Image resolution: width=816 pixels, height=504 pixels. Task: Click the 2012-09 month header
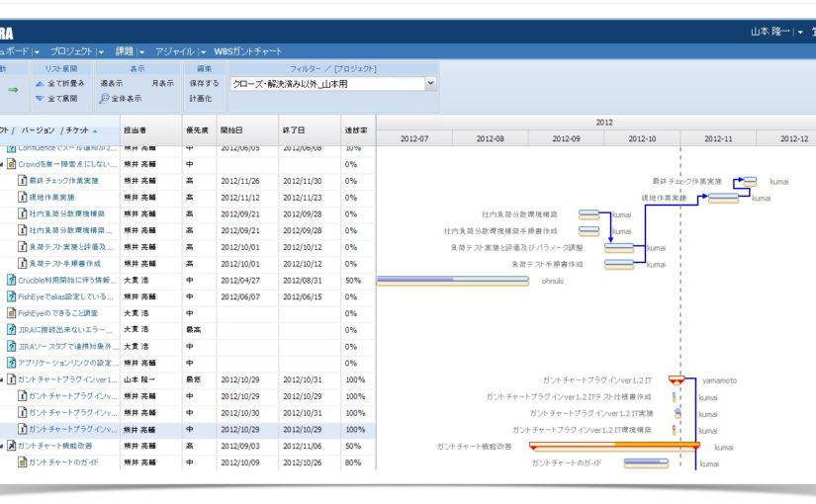coord(566,139)
